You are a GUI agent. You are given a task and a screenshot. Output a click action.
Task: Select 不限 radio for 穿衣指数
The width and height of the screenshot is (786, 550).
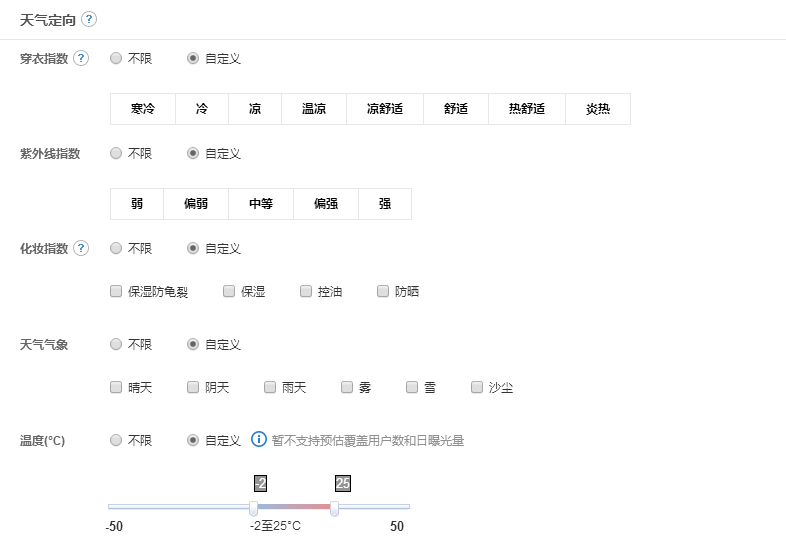pyautogui.click(x=116, y=58)
